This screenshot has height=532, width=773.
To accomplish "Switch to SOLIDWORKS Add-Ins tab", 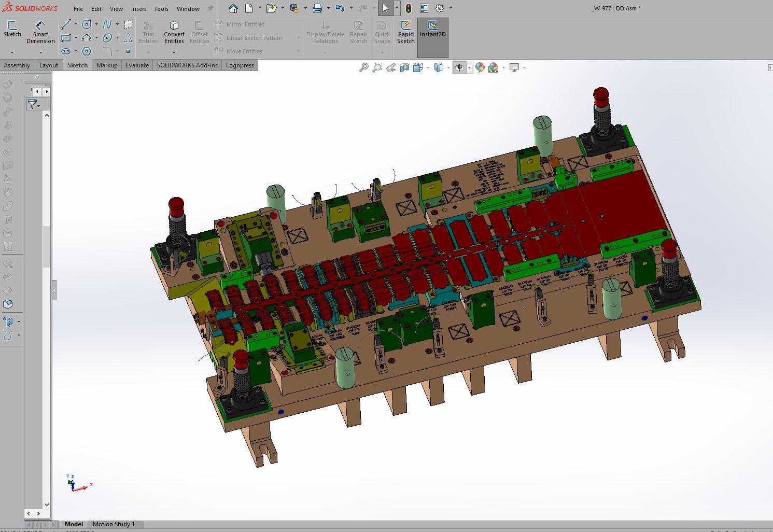I will (187, 65).
